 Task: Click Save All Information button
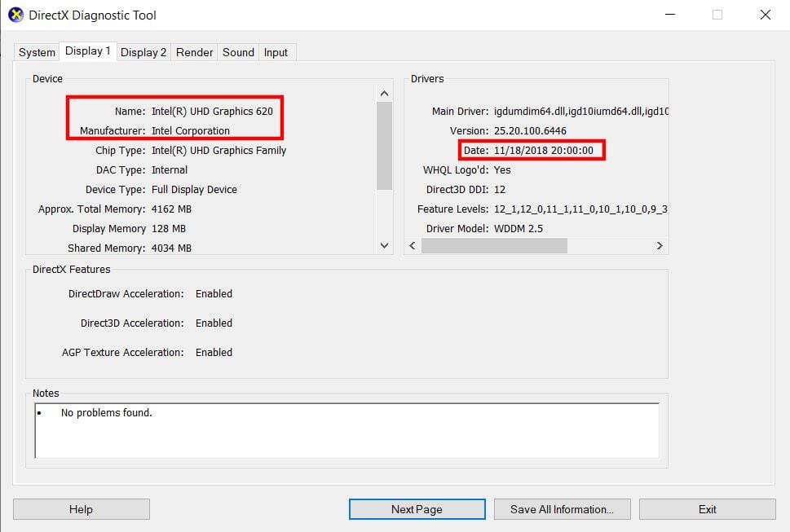click(x=561, y=509)
